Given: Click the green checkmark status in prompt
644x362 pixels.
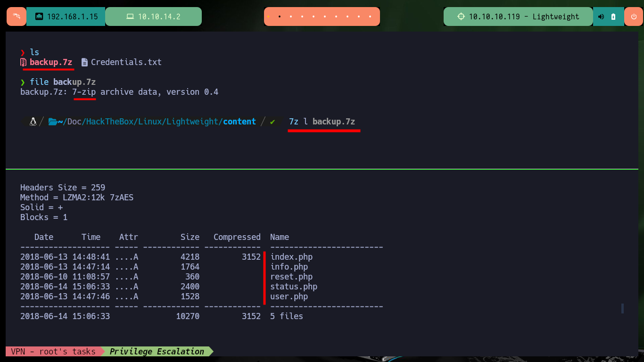Looking at the screenshot, I should (272, 122).
